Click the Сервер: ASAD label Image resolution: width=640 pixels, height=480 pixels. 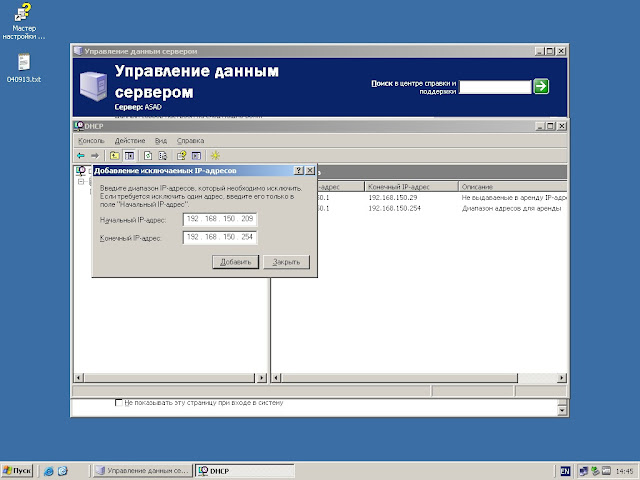[x=138, y=107]
